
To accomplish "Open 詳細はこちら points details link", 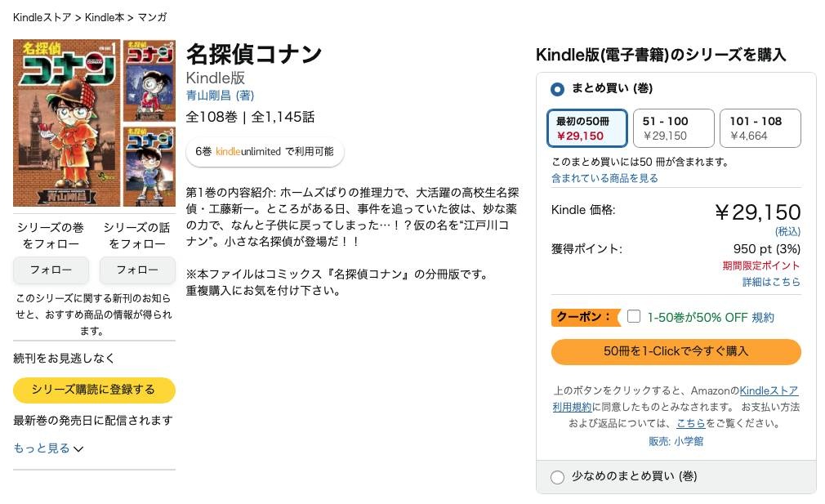I will pos(770,282).
